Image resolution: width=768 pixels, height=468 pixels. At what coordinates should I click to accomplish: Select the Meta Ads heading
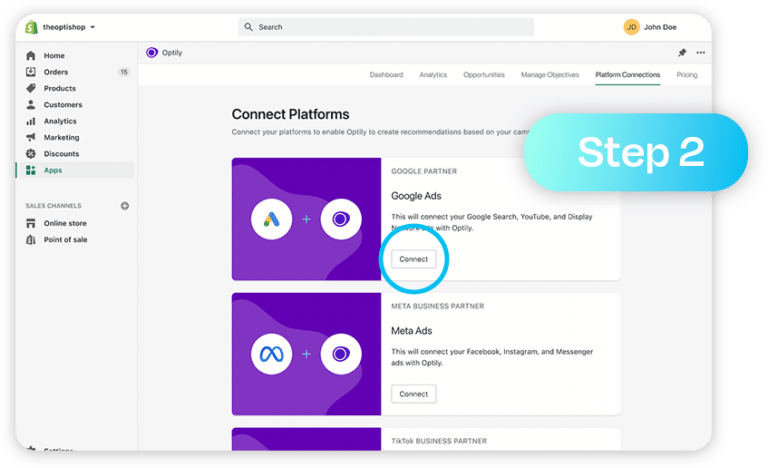[x=411, y=331]
